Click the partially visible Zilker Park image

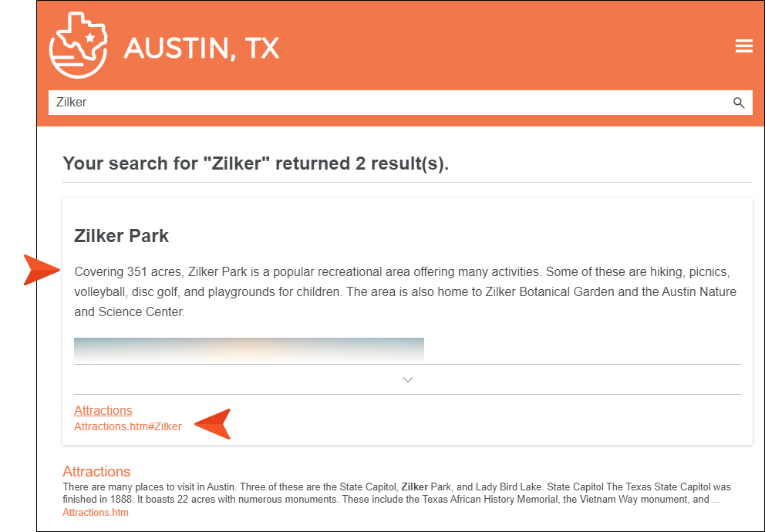tap(248, 349)
